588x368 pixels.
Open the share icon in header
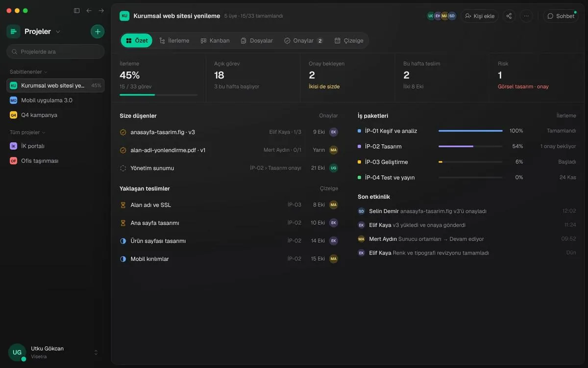click(509, 16)
